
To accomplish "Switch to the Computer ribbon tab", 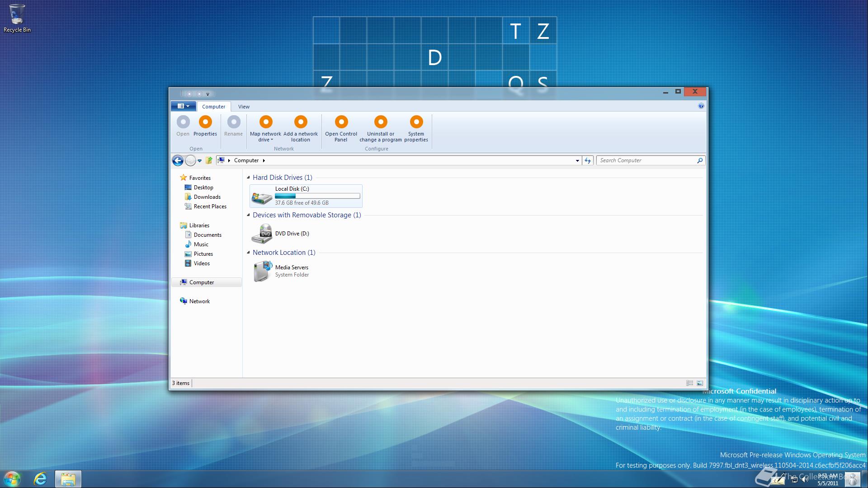I will (213, 107).
